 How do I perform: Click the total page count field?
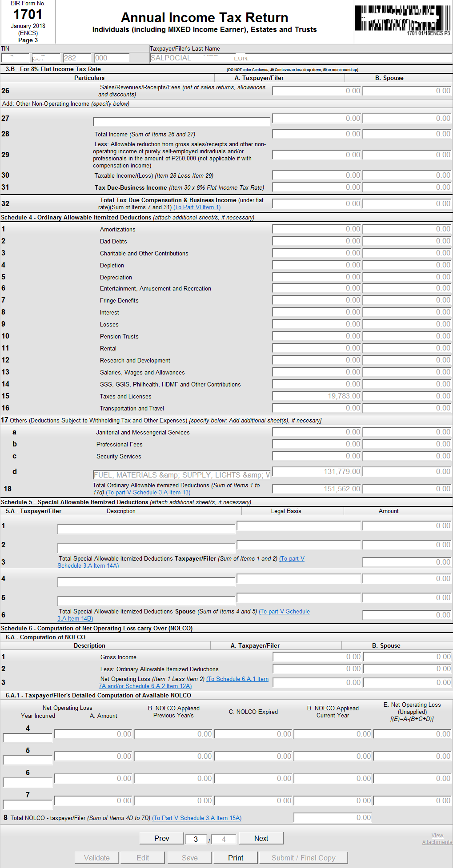click(224, 839)
